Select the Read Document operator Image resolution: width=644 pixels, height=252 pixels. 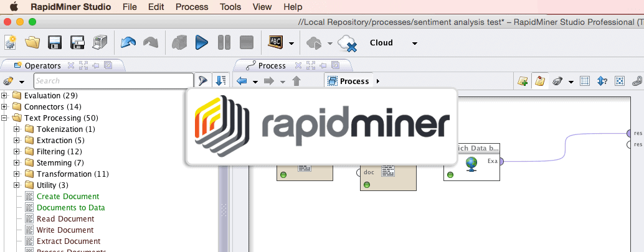click(65, 219)
